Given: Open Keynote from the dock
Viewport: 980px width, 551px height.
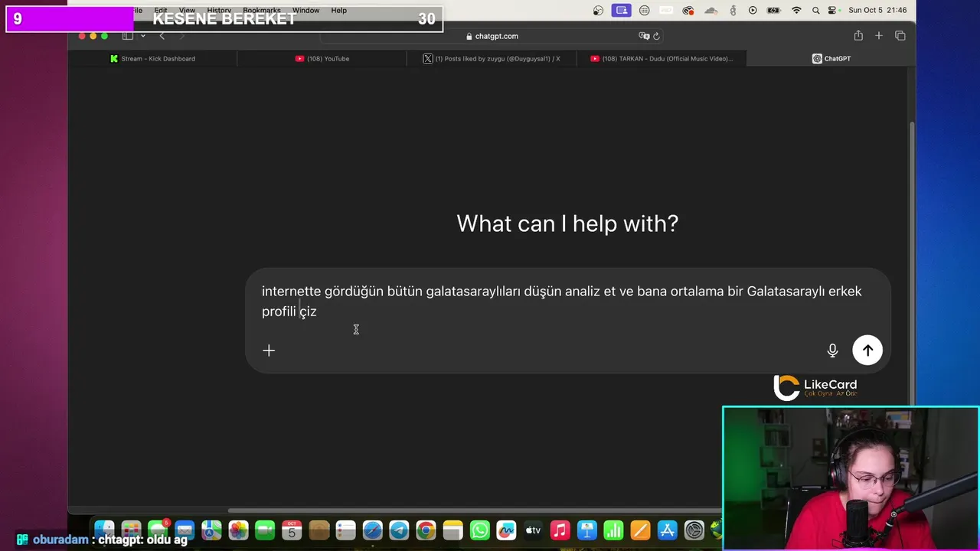Looking at the screenshot, I should pyautogui.click(x=586, y=530).
